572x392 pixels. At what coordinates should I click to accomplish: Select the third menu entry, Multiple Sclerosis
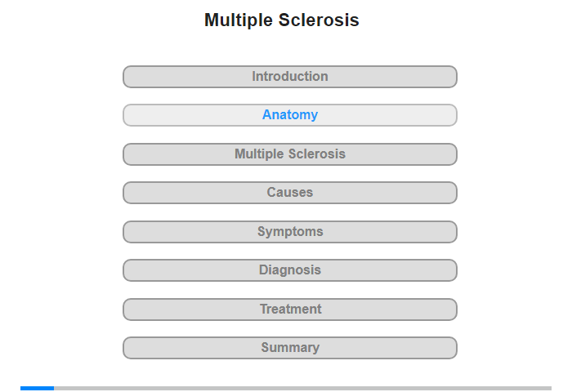click(289, 154)
